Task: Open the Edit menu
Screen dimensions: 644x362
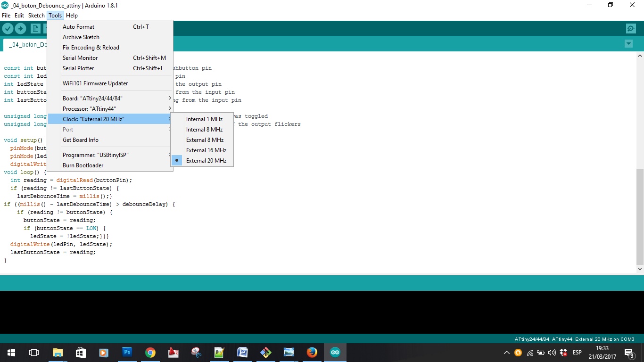Action: pyautogui.click(x=19, y=16)
